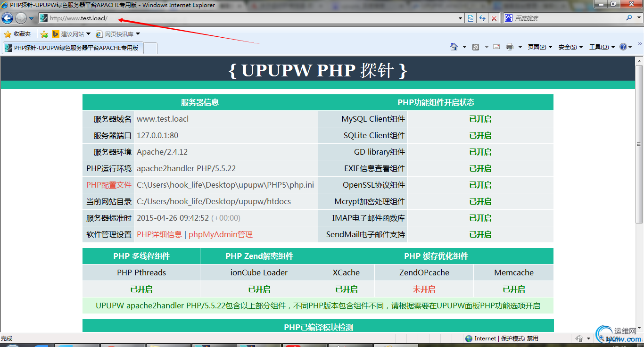Open 收藏夹 favorites star button

pyautogui.click(x=17, y=34)
